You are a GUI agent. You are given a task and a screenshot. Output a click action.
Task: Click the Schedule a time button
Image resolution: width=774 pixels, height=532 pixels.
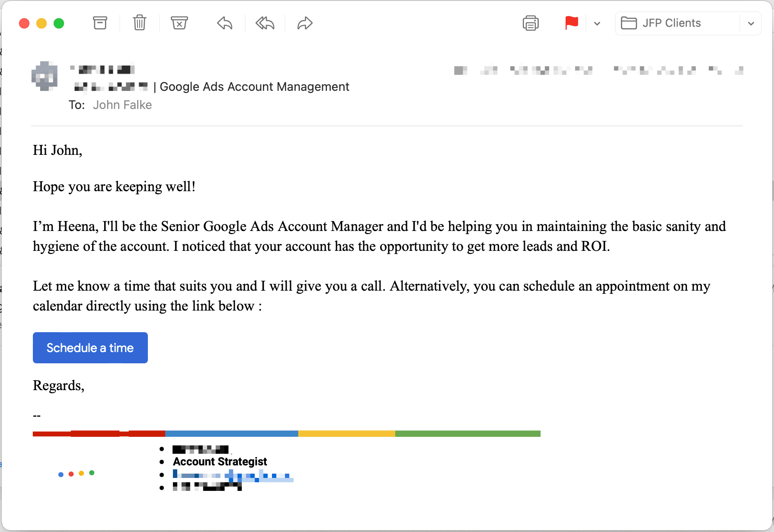point(90,348)
